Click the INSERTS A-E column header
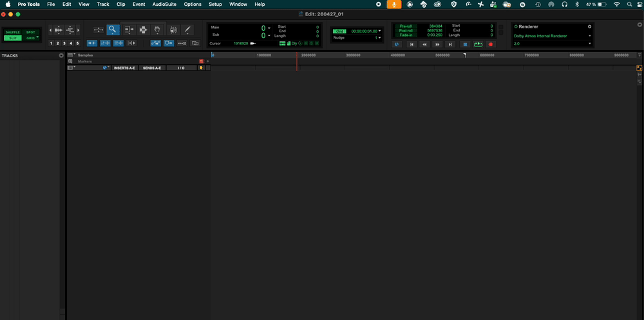Image resolution: width=644 pixels, height=320 pixels. pyautogui.click(x=124, y=68)
